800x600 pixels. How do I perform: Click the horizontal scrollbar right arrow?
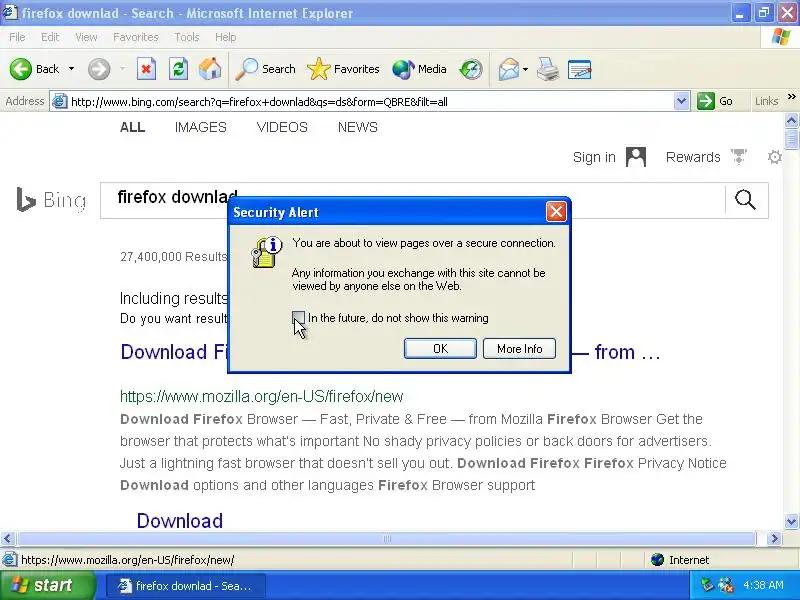774,538
